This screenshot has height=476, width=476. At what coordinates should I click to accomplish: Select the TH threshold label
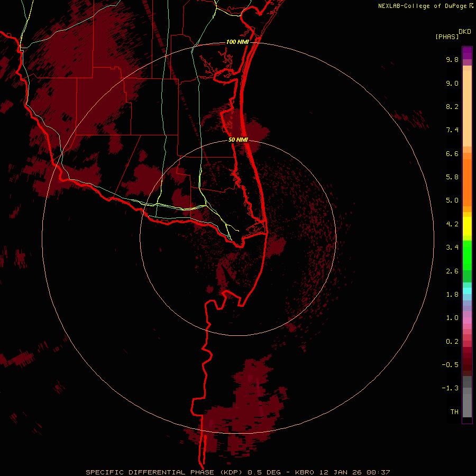point(454,412)
